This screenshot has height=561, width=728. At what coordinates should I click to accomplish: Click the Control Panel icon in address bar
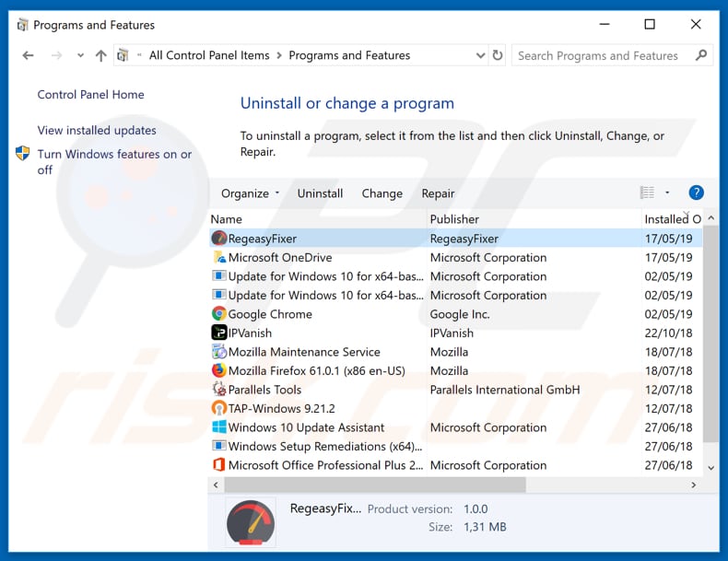pyautogui.click(x=123, y=55)
